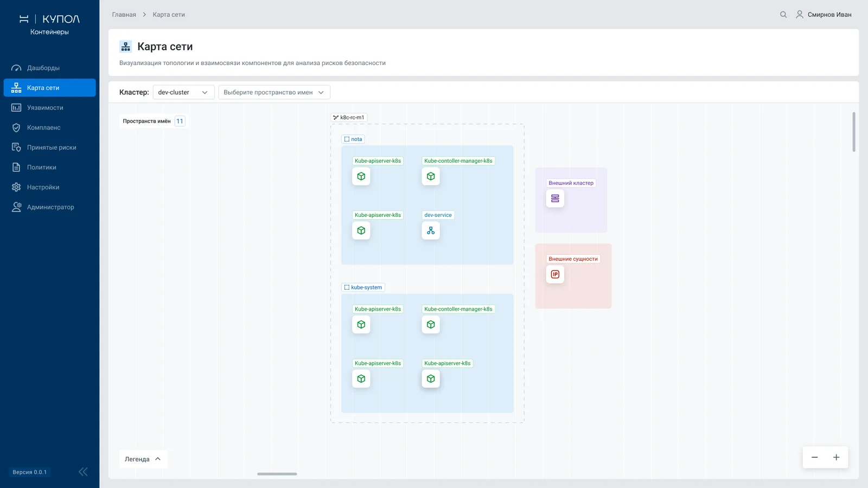
Task: Open Администратор section
Action: tap(49, 207)
